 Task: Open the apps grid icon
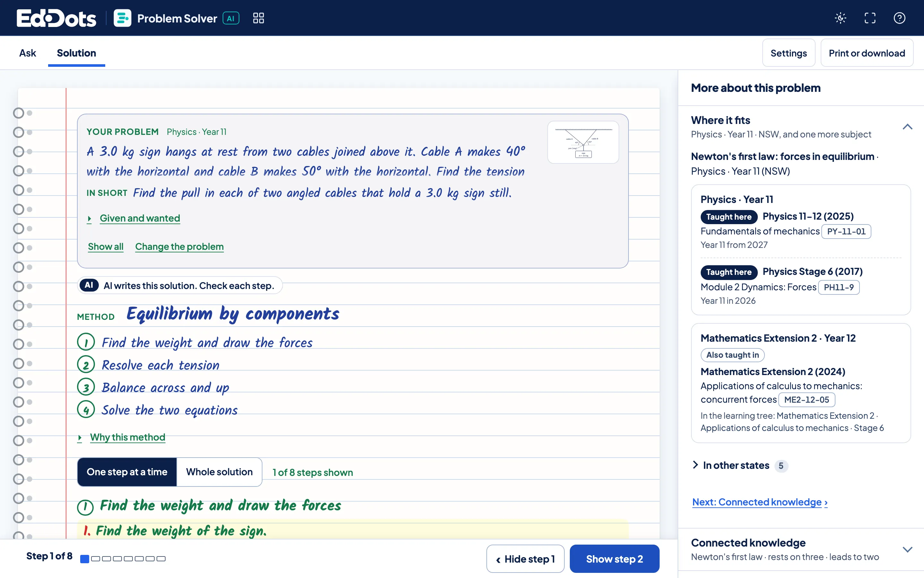pyautogui.click(x=259, y=18)
